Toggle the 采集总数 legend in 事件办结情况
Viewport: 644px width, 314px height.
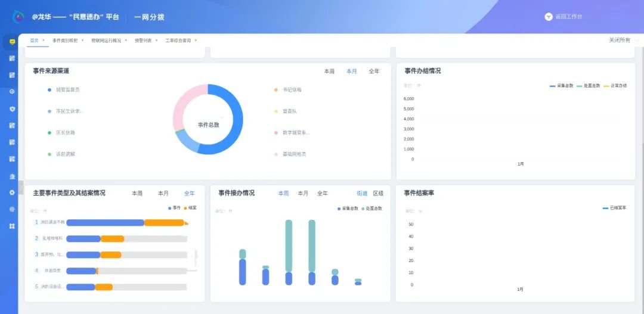[x=561, y=86]
